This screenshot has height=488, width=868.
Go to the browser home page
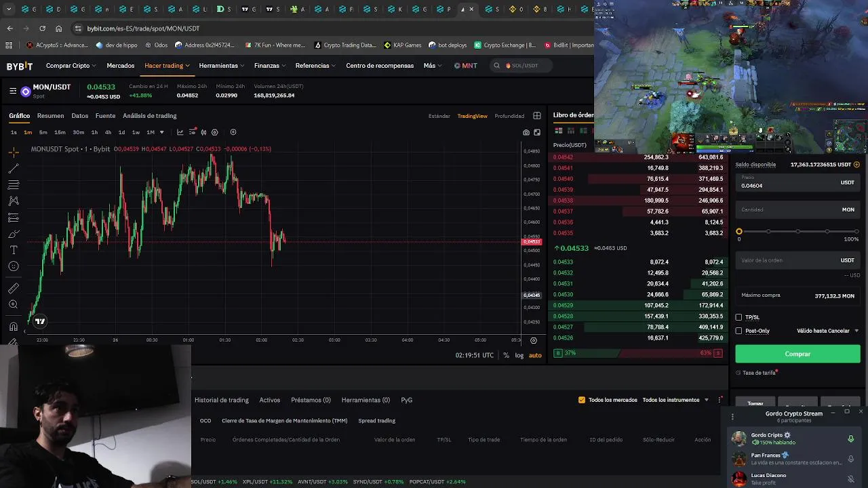point(59,28)
